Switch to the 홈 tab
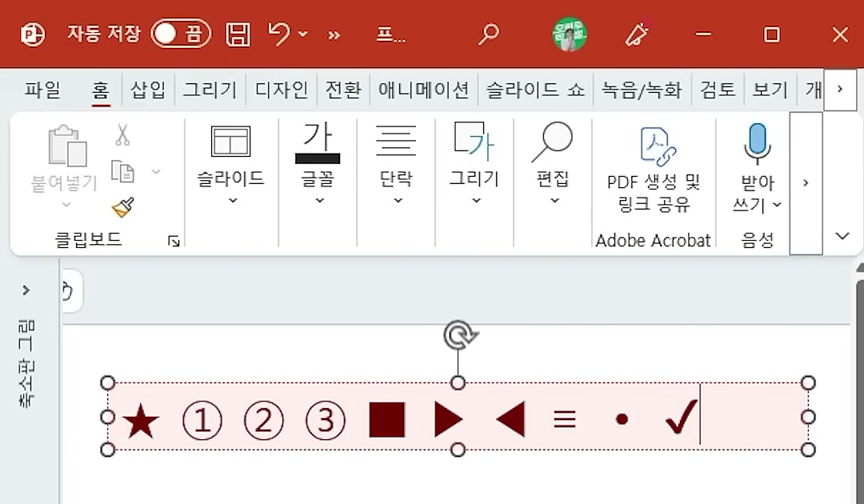This screenshot has width=864, height=504. tap(100, 90)
